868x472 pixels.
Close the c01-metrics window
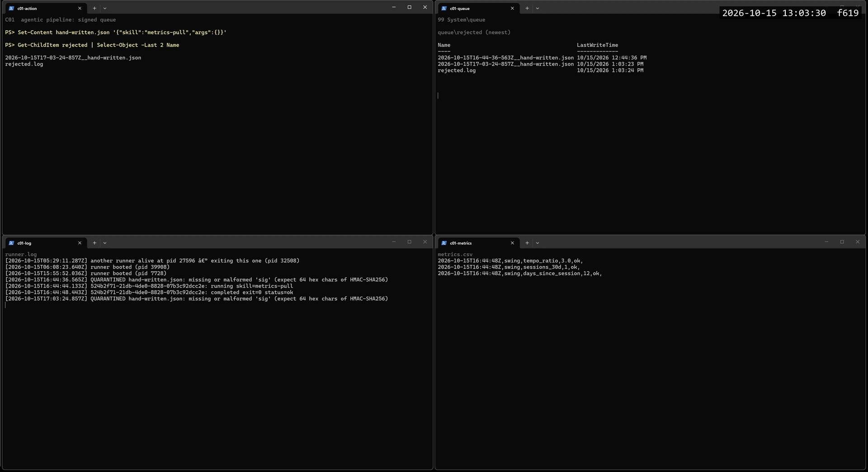(858, 242)
